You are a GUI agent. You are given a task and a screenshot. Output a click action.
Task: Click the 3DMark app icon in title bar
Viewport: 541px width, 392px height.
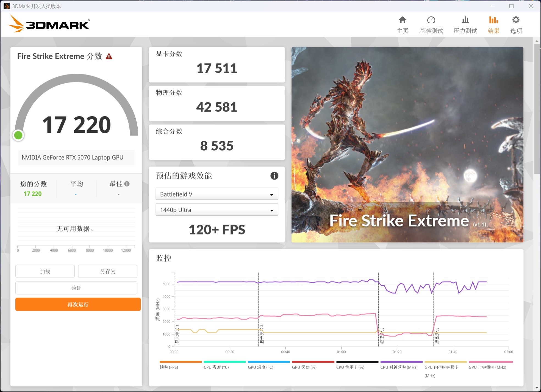tap(7, 6)
